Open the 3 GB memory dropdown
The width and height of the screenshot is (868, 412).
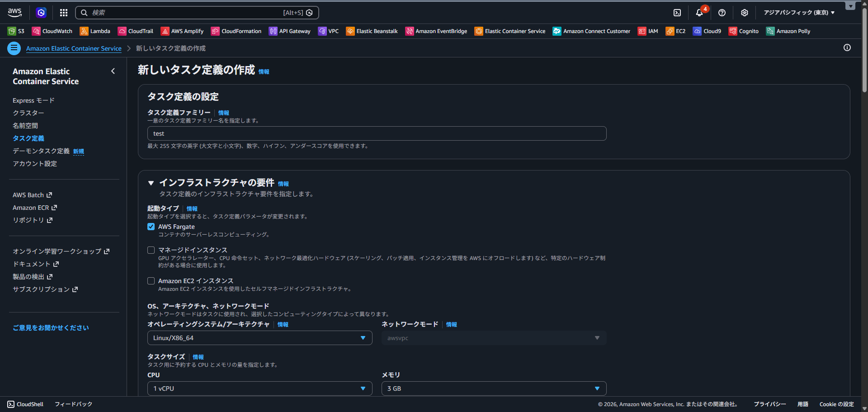coord(494,388)
